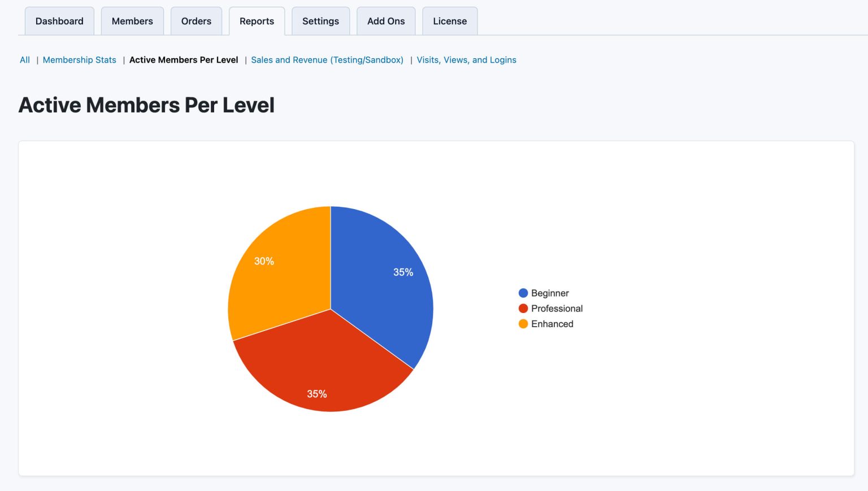
Task: Switch to the License tab
Action: pos(449,21)
